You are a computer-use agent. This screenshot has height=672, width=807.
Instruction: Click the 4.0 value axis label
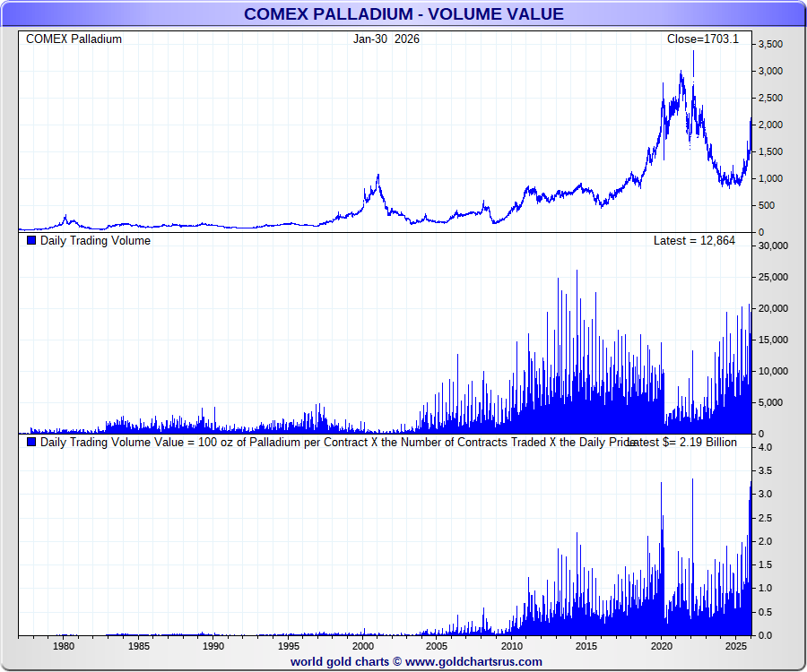(765, 447)
